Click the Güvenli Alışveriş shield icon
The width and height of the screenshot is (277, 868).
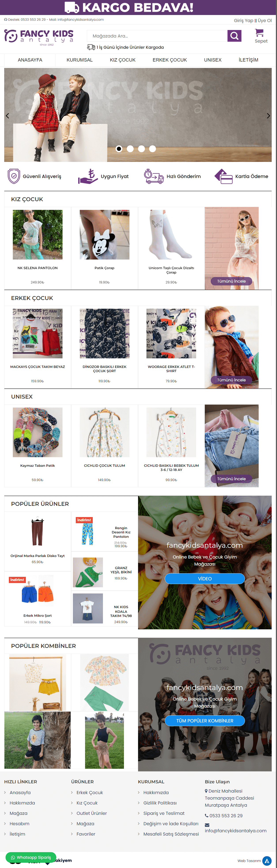click(14, 176)
